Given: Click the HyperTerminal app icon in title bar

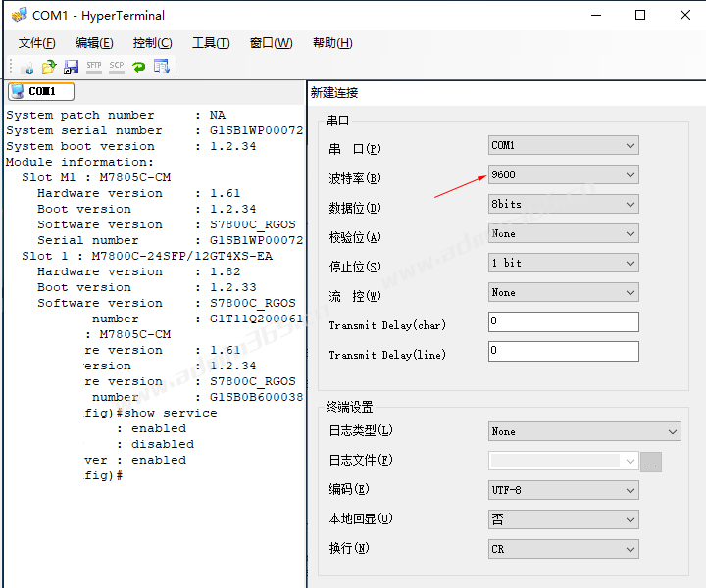Looking at the screenshot, I should point(20,15).
